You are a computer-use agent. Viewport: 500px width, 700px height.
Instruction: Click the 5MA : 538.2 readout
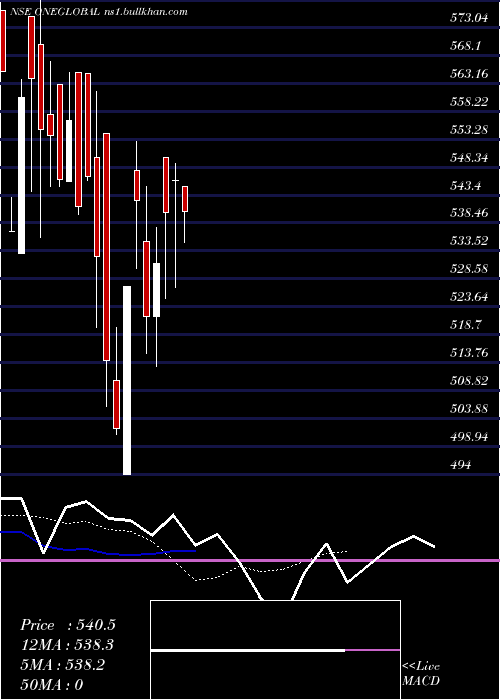63,665
